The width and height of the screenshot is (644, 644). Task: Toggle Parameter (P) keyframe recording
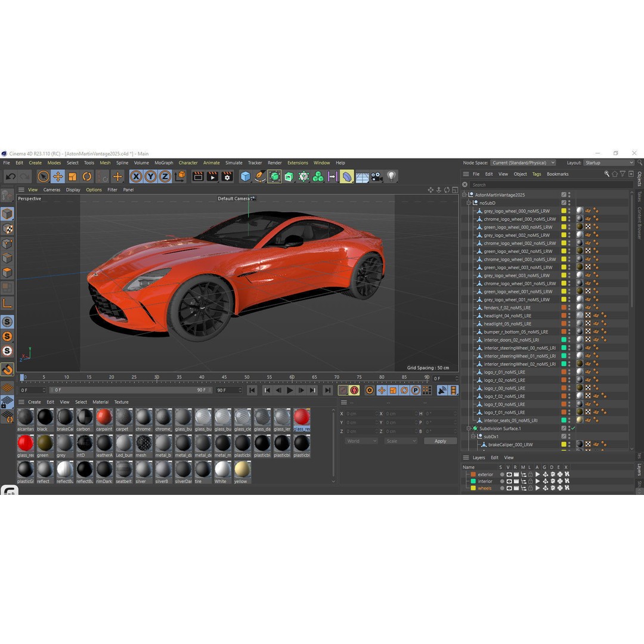click(416, 390)
